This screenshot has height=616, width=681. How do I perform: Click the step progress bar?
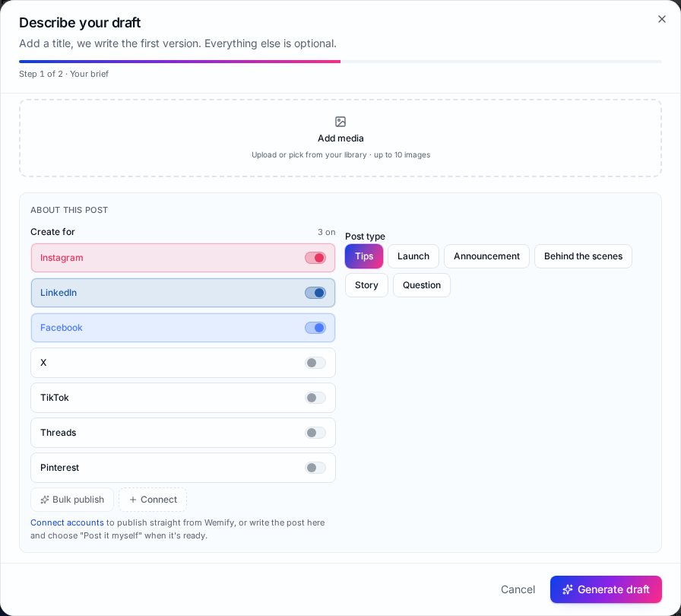(x=340, y=62)
